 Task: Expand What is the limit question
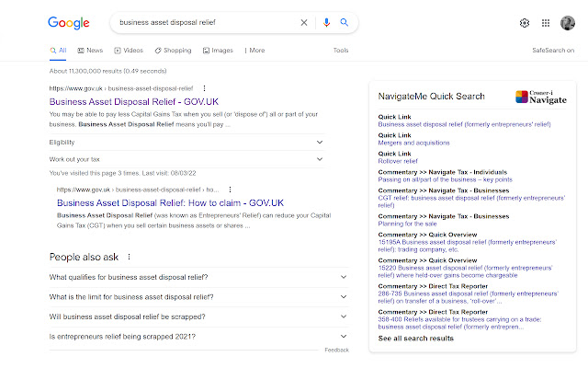[x=198, y=297]
